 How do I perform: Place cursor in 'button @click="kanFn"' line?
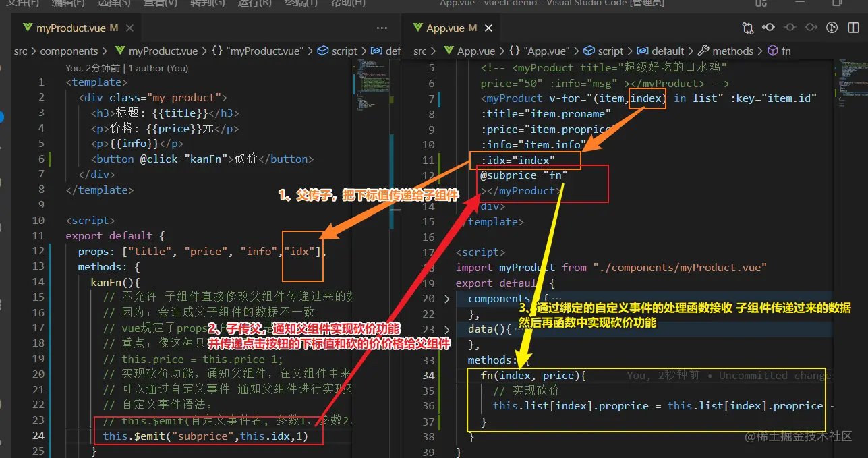click(202, 159)
